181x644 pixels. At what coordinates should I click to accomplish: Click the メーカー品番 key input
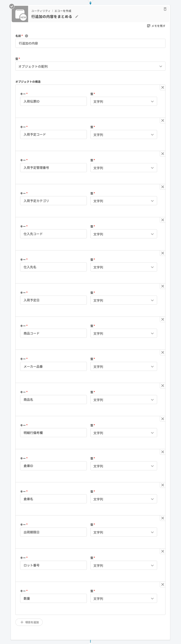point(53,367)
